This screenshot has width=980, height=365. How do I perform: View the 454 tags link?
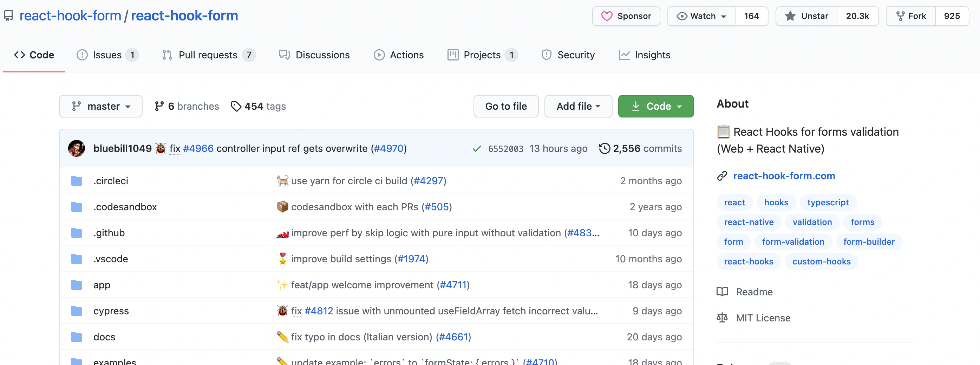pyautogui.click(x=259, y=106)
